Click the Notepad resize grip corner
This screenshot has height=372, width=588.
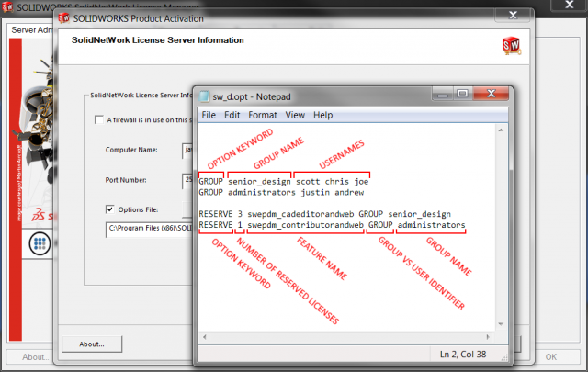(x=504, y=358)
